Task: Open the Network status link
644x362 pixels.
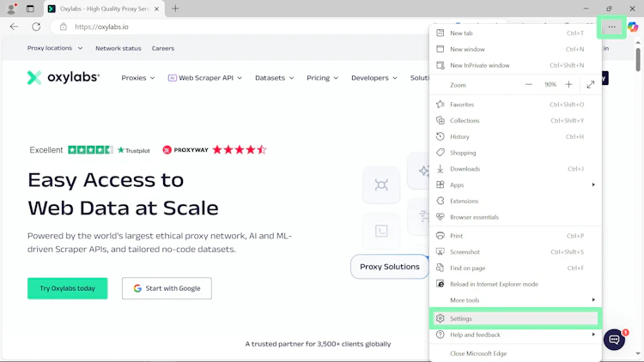Action: pyautogui.click(x=118, y=48)
